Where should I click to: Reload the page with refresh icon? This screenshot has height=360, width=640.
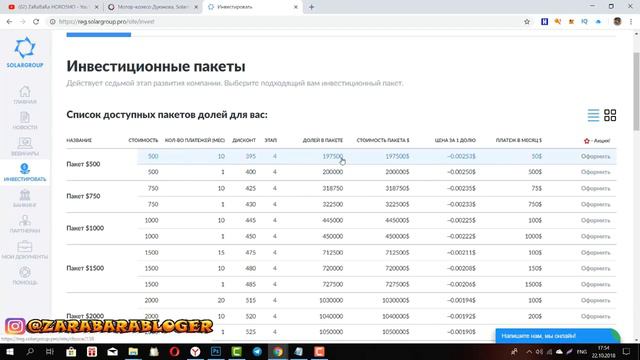click(x=36, y=22)
